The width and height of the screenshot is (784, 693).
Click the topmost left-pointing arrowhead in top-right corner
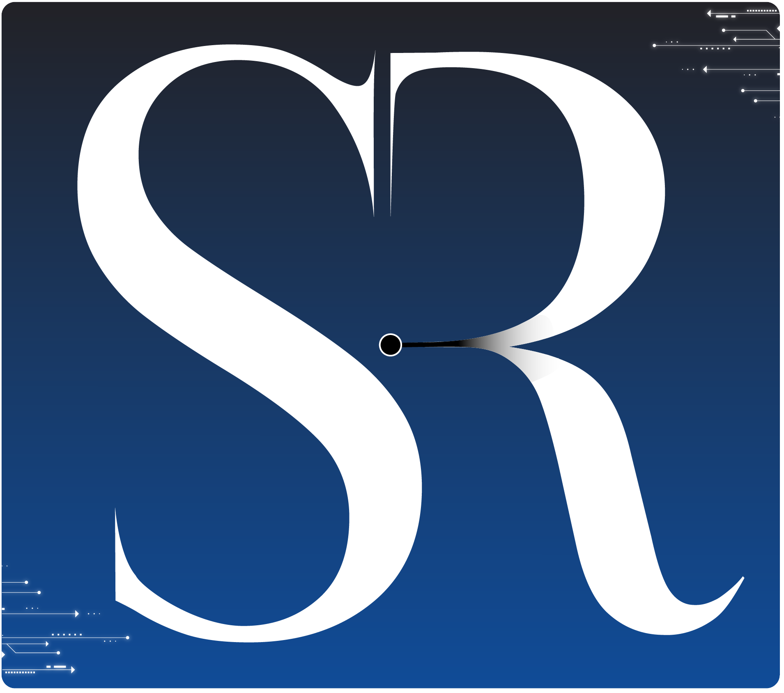click(x=709, y=14)
